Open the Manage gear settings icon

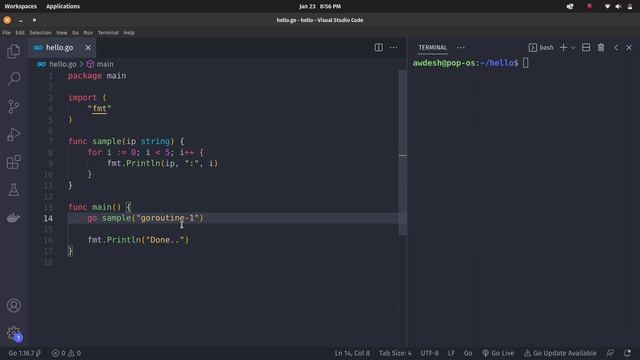click(x=13, y=333)
